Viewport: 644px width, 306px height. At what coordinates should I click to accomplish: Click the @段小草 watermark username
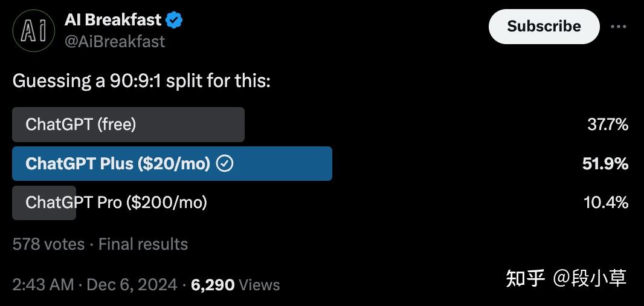[x=590, y=278]
